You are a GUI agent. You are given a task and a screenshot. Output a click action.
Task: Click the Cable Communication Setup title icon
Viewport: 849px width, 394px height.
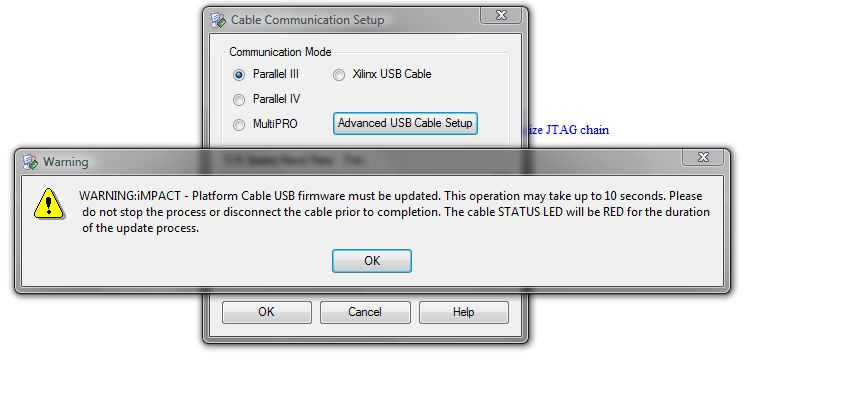coord(218,20)
